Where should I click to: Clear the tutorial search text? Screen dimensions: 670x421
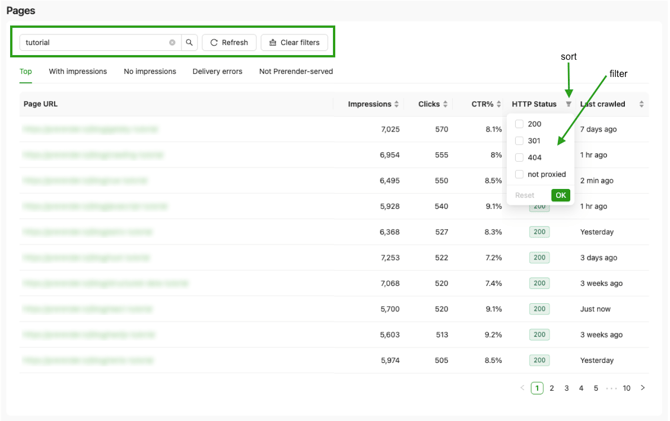tap(172, 42)
